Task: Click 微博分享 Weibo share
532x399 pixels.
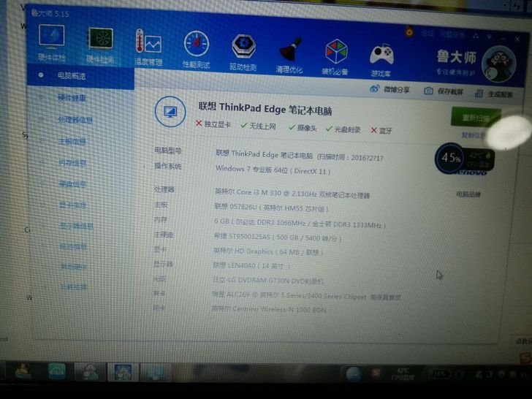Action: [389, 90]
